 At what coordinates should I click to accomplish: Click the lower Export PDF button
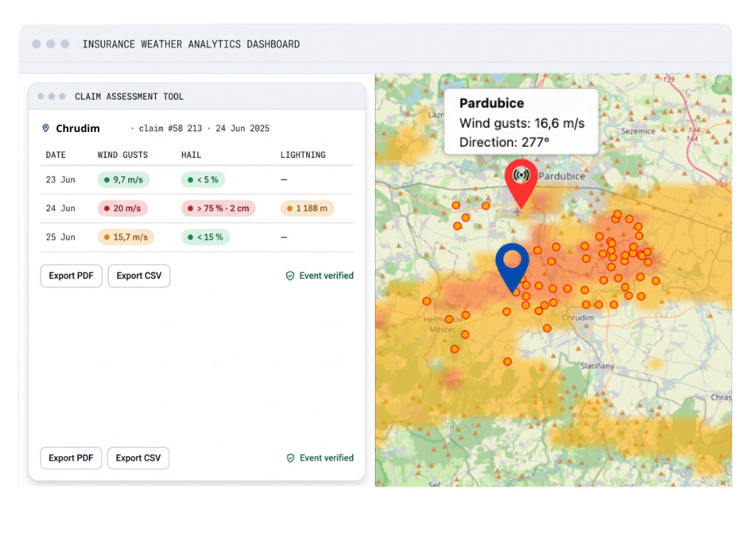coord(71,458)
